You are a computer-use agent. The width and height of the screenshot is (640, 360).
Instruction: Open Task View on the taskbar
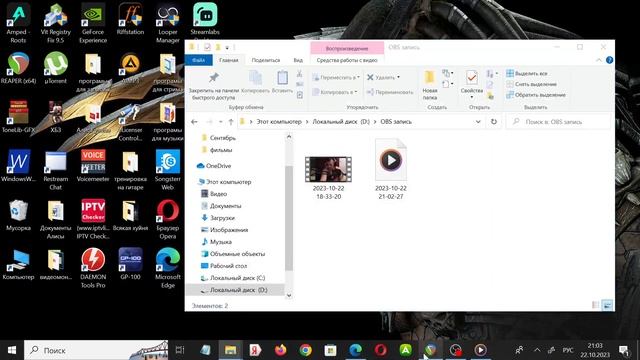(180, 350)
